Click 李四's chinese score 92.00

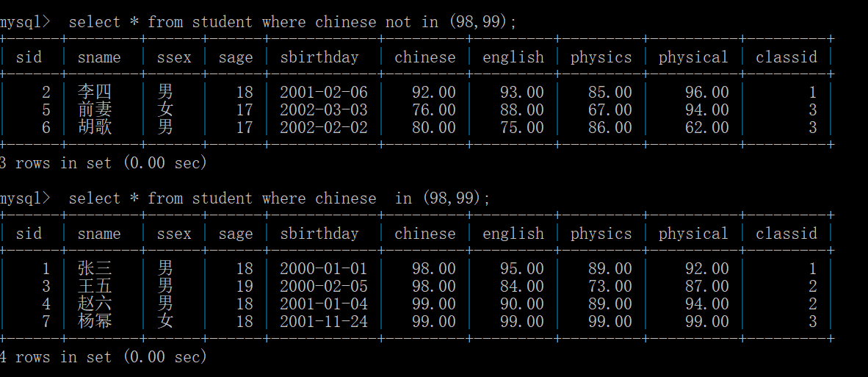(x=433, y=92)
